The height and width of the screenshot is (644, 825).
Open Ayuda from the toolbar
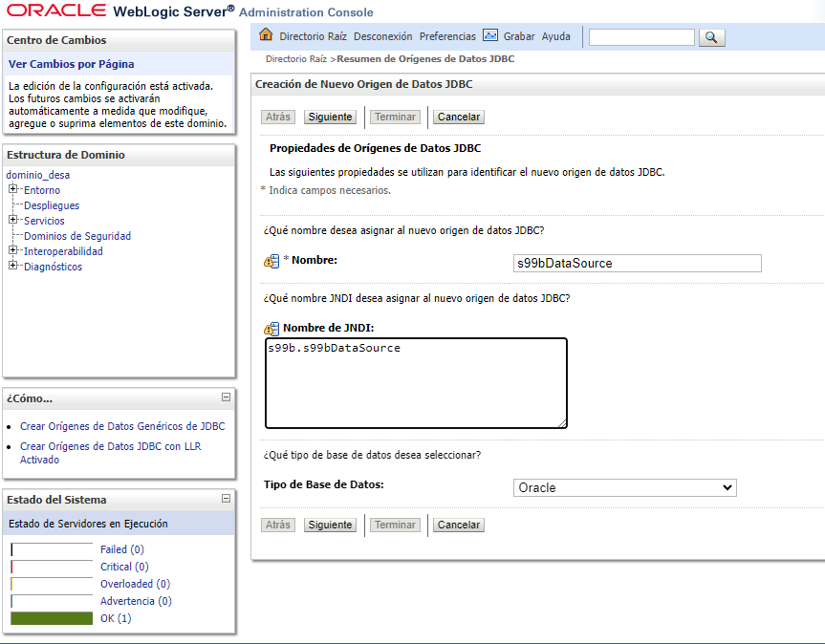point(556,36)
